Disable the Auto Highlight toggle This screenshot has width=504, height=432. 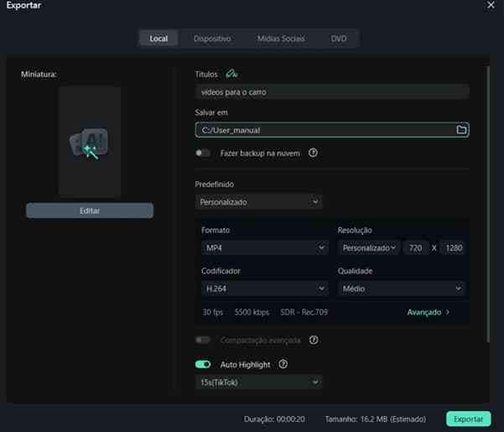tap(202, 364)
